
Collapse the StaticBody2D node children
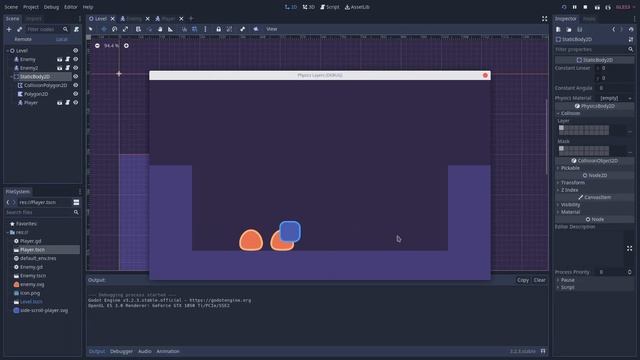pyautogui.click(x=11, y=77)
